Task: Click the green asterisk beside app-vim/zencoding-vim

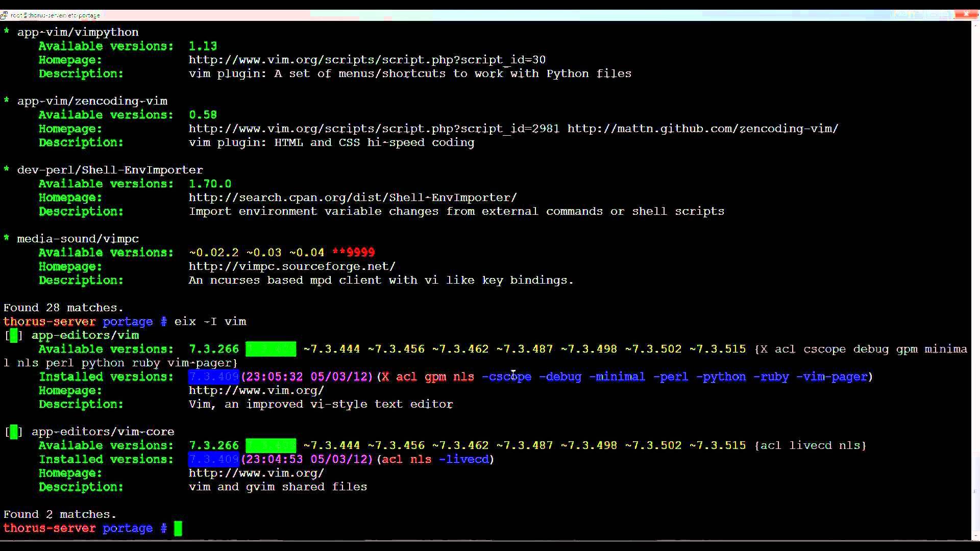Action: (x=7, y=101)
